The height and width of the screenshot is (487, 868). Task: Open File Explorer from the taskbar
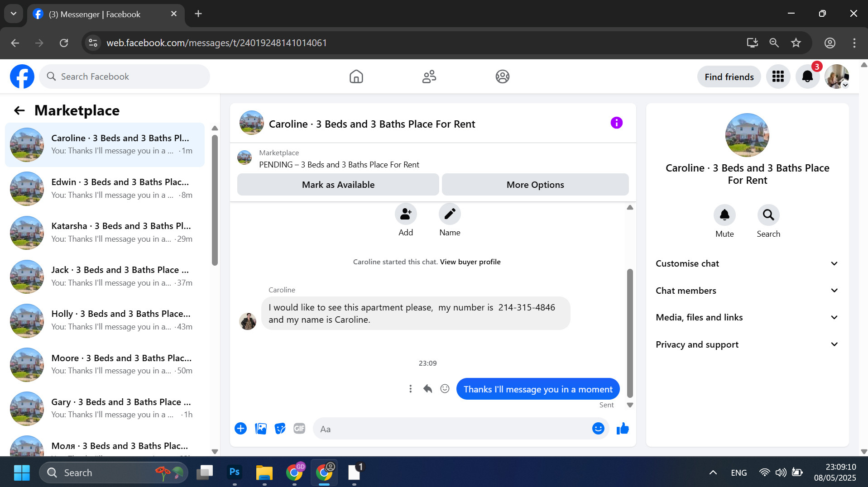[x=264, y=473]
